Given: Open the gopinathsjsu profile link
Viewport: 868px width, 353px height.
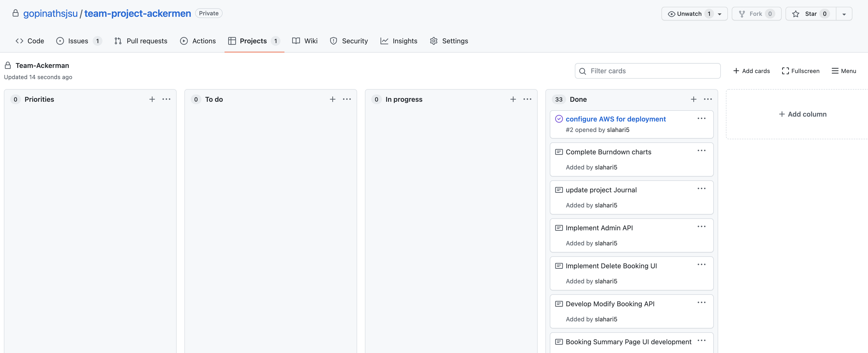Looking at the screenshot, I should coord(51,13).
